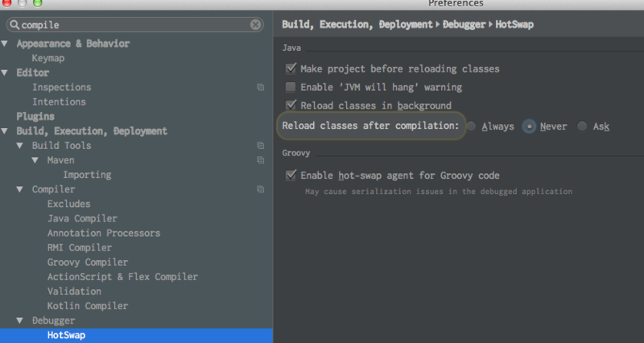Image resolution: width=644 pixels, height=343 pixels.
Task: Select Validation settings
Action: [x=74, y=291]
